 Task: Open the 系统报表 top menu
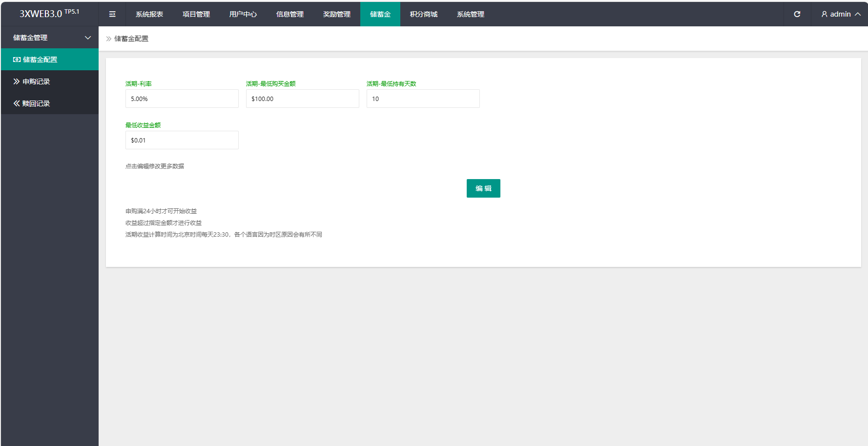tap(149, 14)
